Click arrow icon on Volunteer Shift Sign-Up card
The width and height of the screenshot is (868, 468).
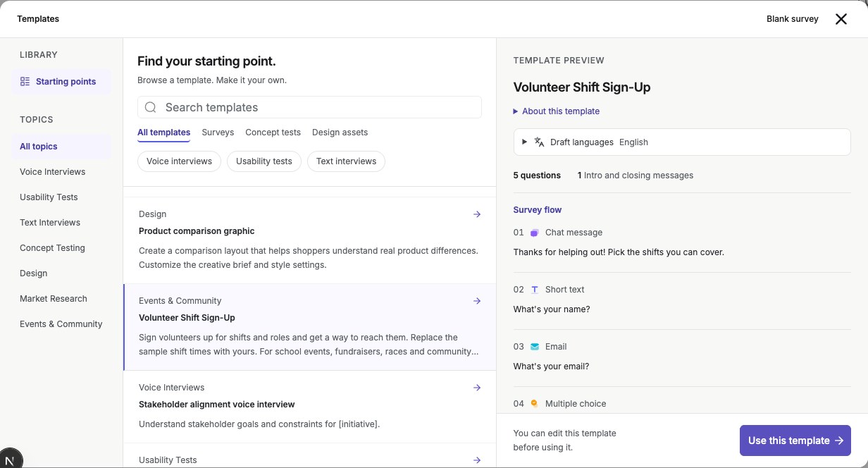click(477, 301)
